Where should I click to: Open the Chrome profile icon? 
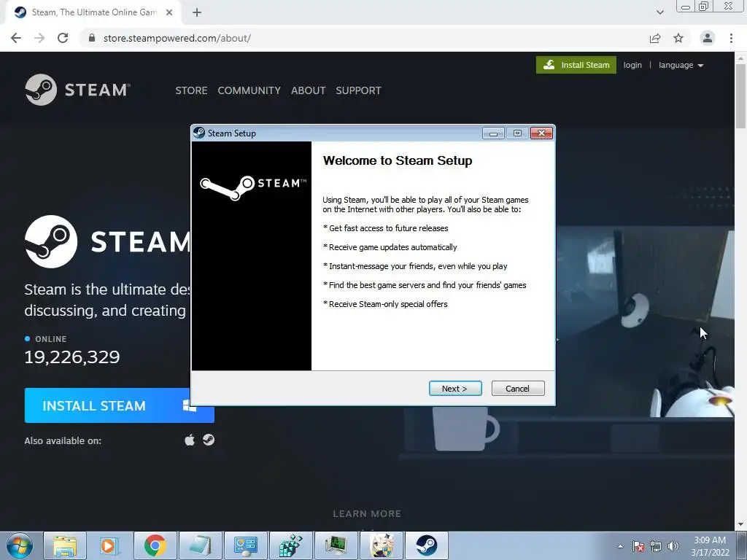(x=708, y=38)
